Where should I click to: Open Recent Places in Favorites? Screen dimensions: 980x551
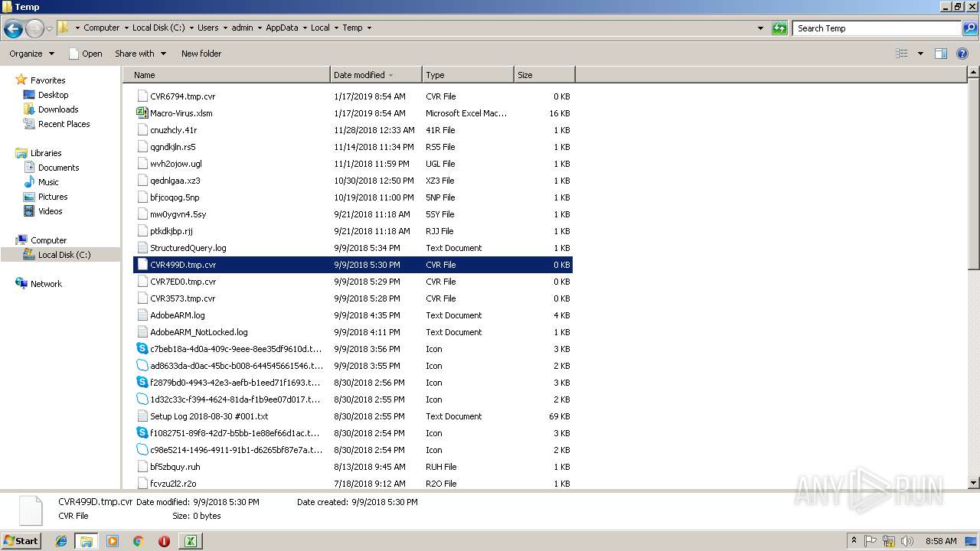[64, 124]
